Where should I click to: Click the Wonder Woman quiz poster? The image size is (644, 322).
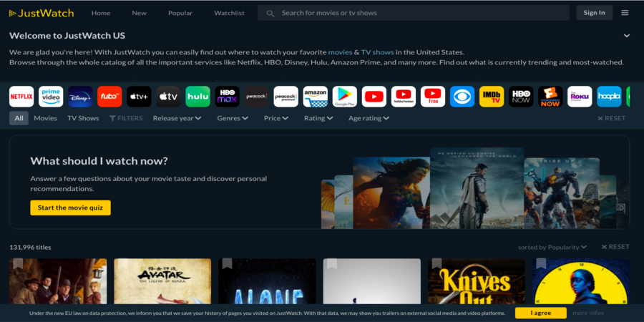click(391, 192)
